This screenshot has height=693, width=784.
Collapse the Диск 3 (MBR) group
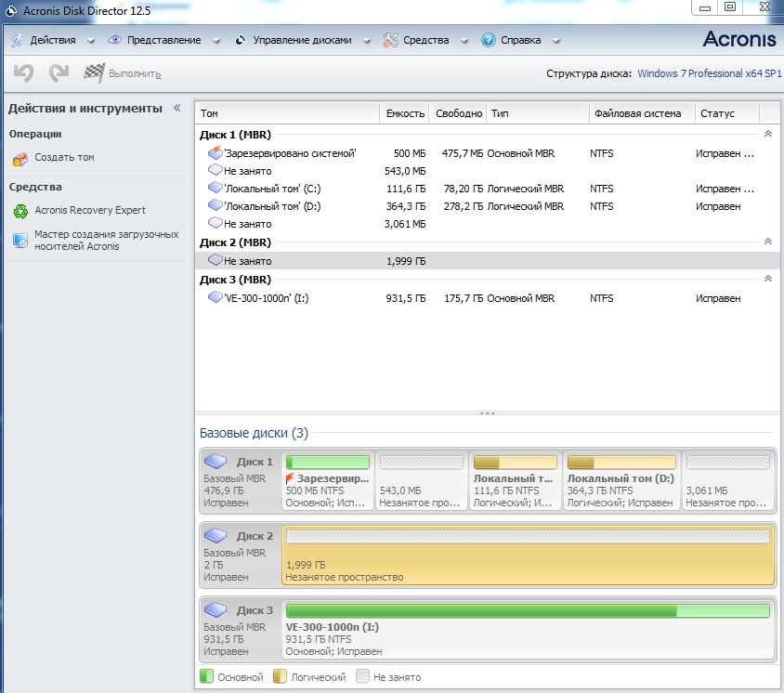(x=767, y=279)
